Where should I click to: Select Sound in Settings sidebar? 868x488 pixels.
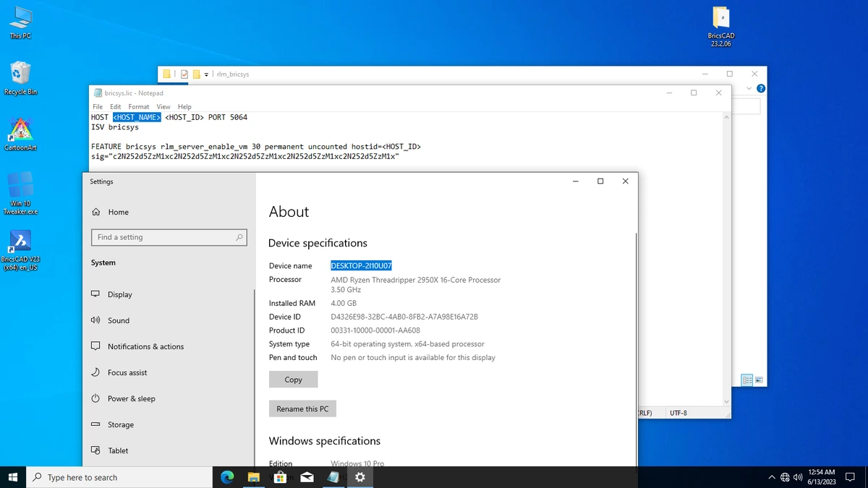pos(169,320)
